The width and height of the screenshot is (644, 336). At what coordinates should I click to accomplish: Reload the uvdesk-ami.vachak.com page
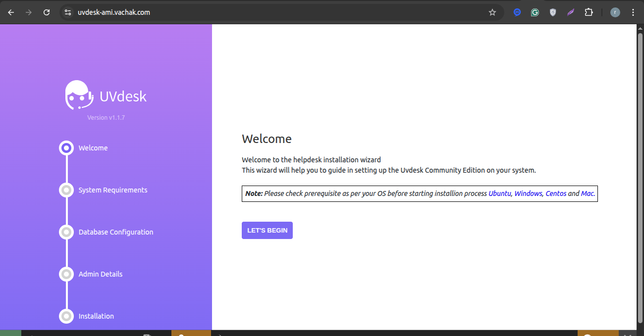pos(47,12)
